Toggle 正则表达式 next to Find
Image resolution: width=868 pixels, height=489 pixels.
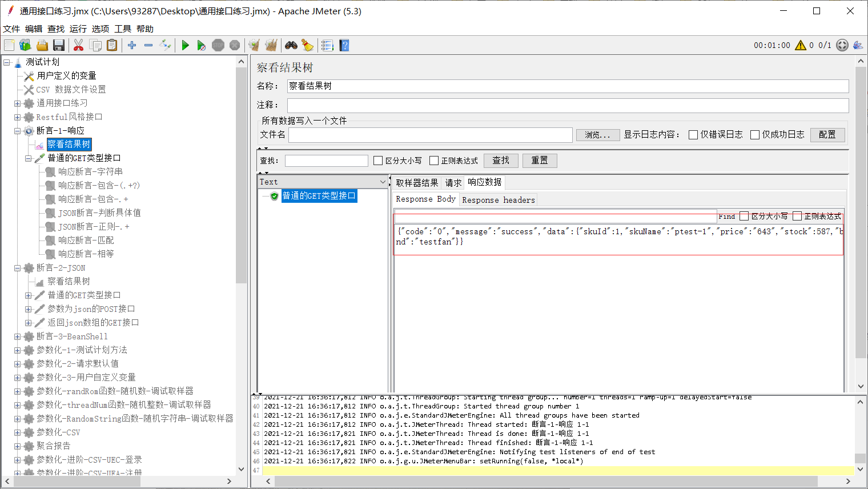[797, 216]
